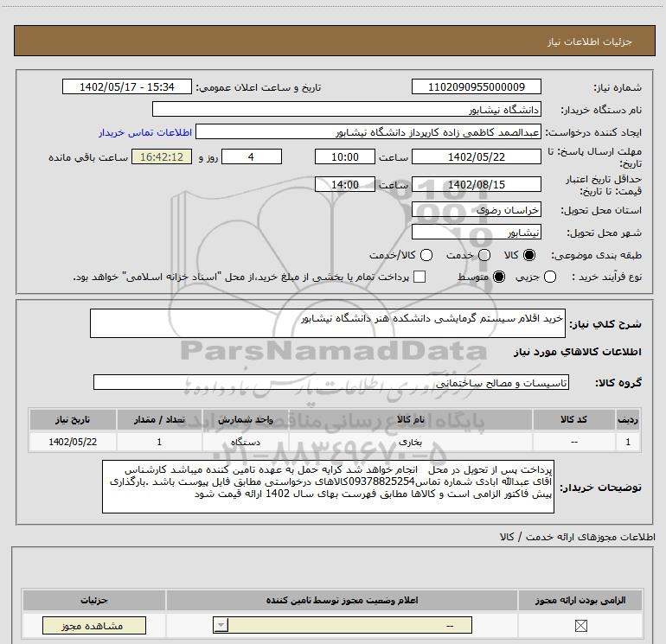Click the کد کالا column header
The image size is (666, 644).
pyautogui.click(x=573, y=419)
